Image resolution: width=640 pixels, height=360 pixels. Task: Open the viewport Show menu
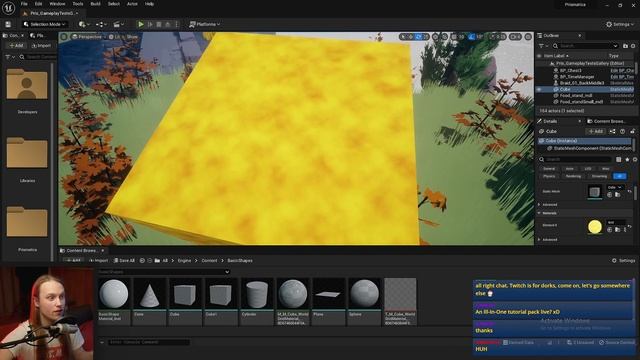[x=132, y=37]
